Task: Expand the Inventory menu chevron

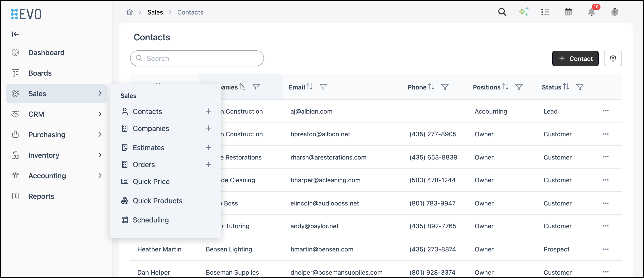Action: pos(100,155)
